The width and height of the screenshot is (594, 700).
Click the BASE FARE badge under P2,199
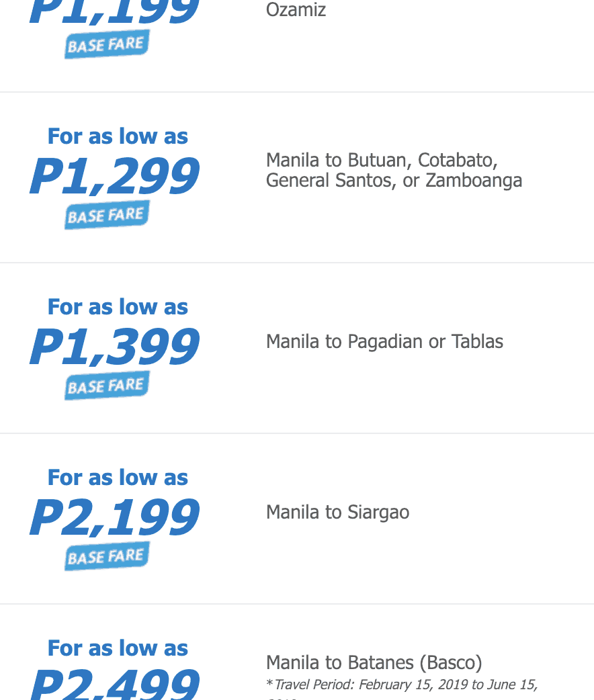pyautogui.click(x=107, y=557)
